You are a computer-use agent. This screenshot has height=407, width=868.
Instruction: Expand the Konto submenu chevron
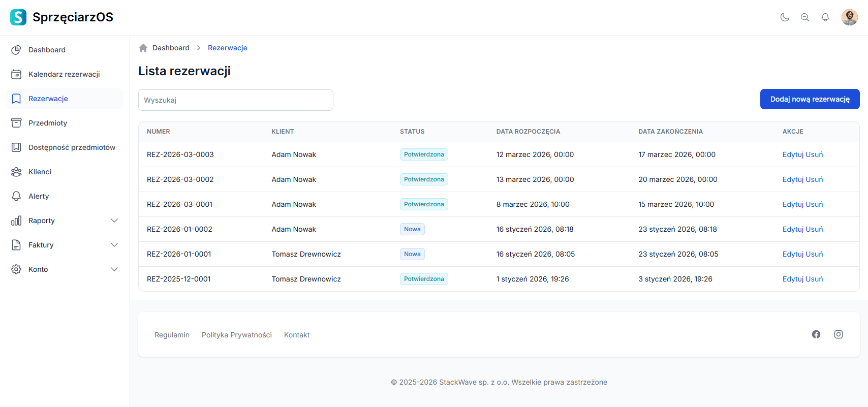(114, 269)
